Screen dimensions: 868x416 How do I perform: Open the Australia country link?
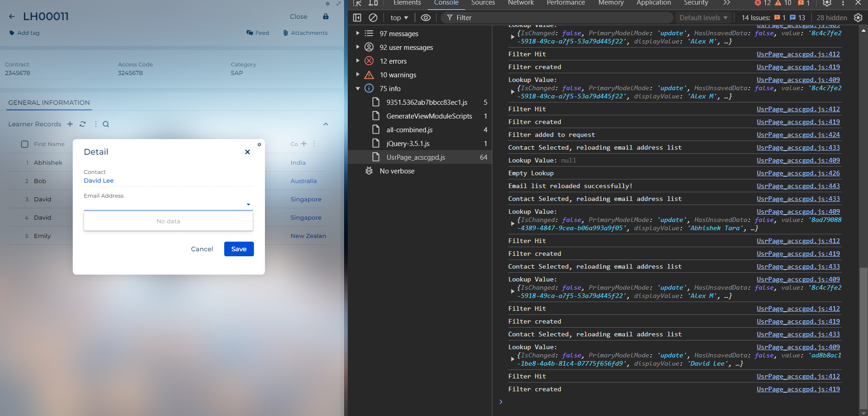coord(303,181)
